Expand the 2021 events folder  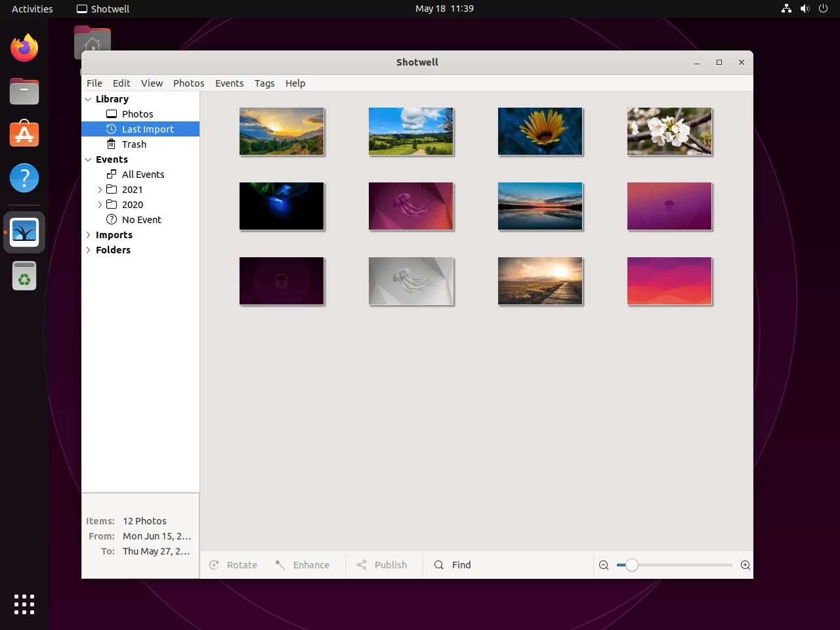click(100, 190)
